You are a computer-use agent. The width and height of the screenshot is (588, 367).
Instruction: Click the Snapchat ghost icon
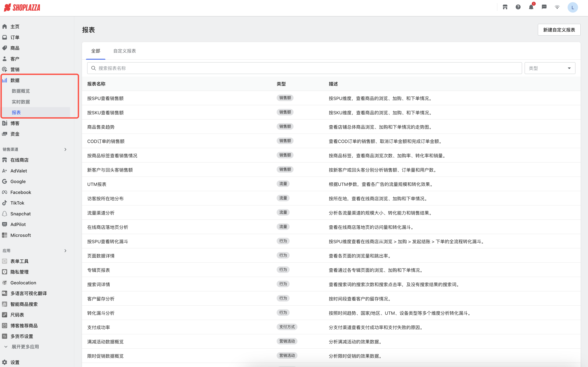5,214
